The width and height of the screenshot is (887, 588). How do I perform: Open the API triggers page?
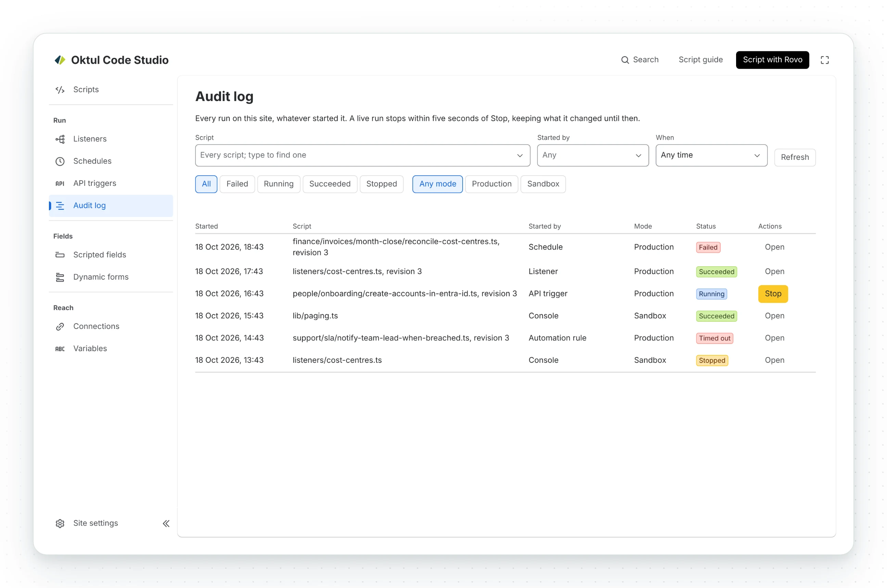point(111,183)
